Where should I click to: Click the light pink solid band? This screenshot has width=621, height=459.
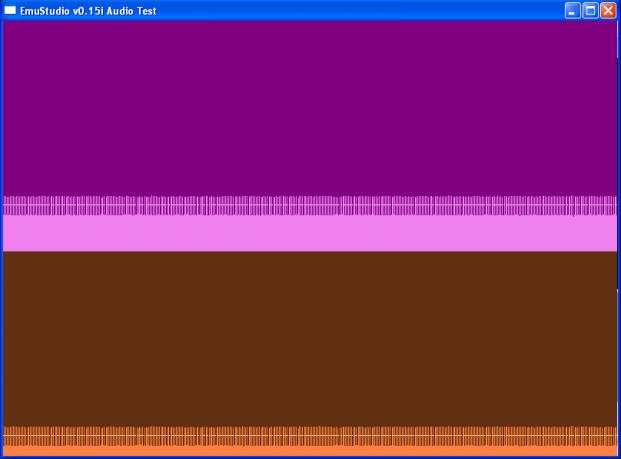click(310, 233)
